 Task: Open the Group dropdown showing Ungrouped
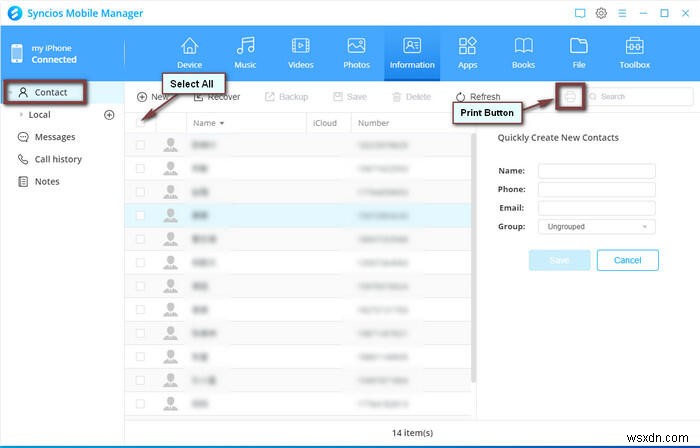(x=596, y=227)
